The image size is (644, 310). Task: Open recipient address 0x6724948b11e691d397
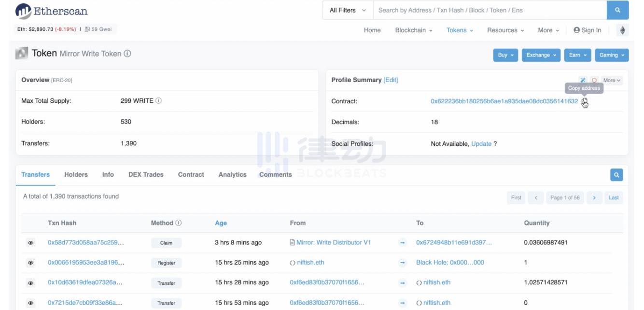[x=454, y=242]
